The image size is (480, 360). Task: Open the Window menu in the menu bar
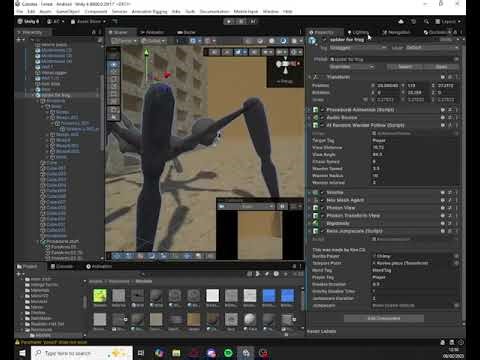(271, 11)
